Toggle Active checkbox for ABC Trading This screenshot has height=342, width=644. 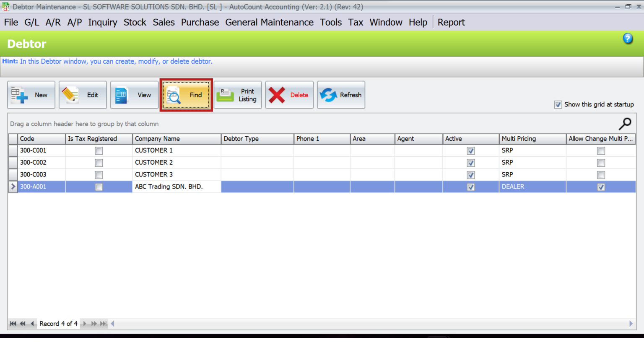[x=471, y=187]
